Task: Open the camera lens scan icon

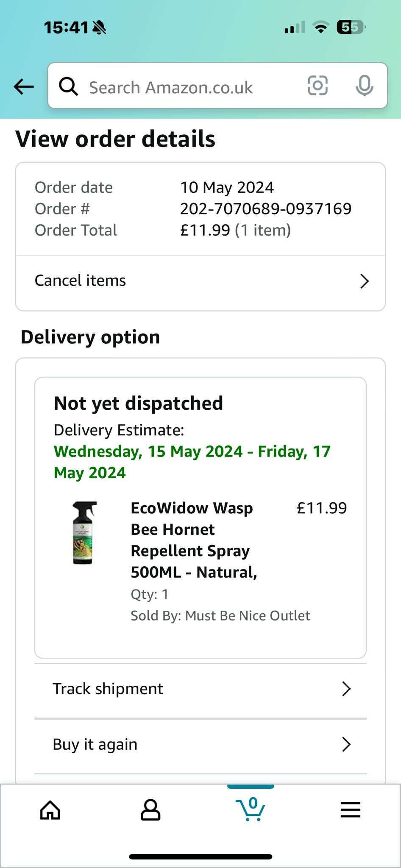Action: click(317, 86)
